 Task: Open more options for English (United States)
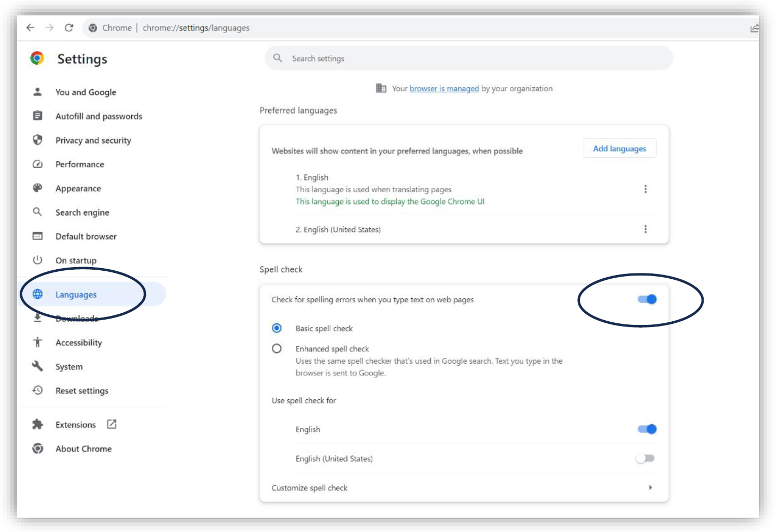(645, 229)
